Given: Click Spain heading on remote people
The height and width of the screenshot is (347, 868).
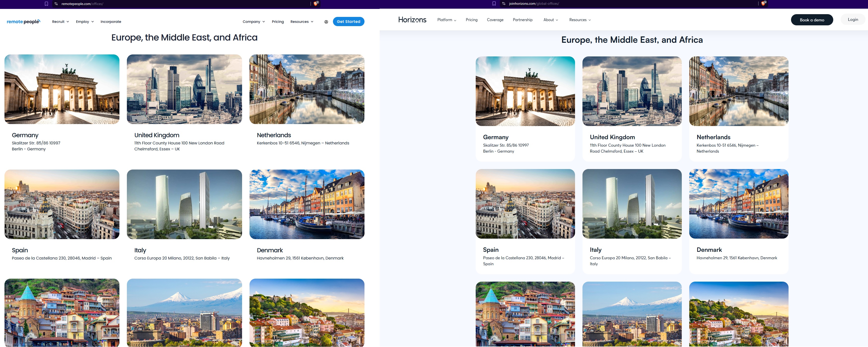Looking at the screenshot, I should tap(20, 250).
